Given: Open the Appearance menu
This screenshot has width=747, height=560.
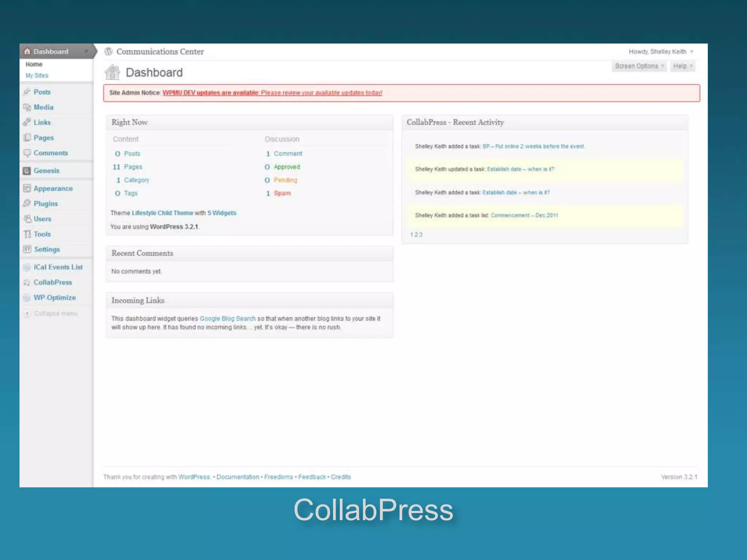Looking at the screenshot, I should point(53,188).
